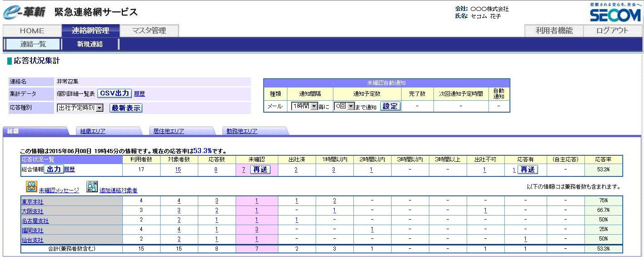Click the 最新表示 refresh button
The width and height of the screenshot is (644, 257).
[x=126, y=108]
